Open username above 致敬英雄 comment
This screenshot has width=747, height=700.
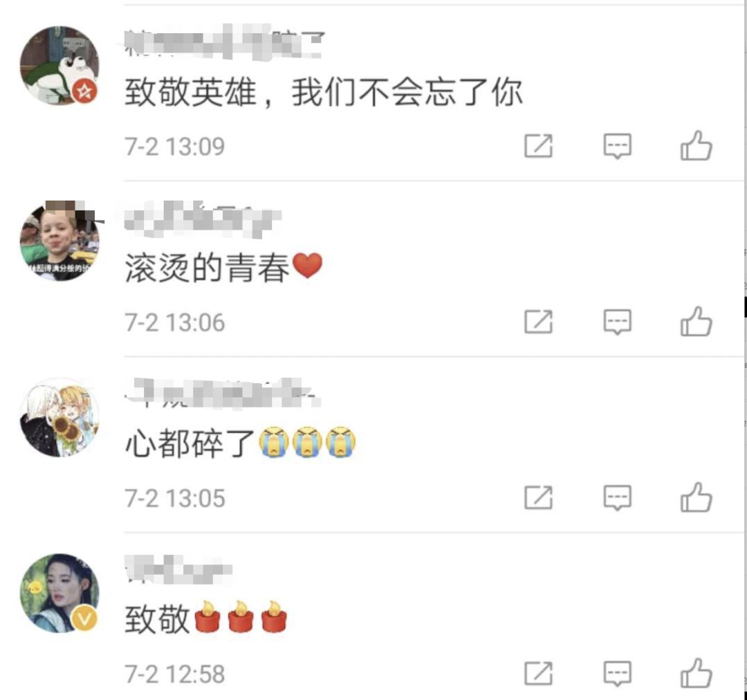point(224,43)
